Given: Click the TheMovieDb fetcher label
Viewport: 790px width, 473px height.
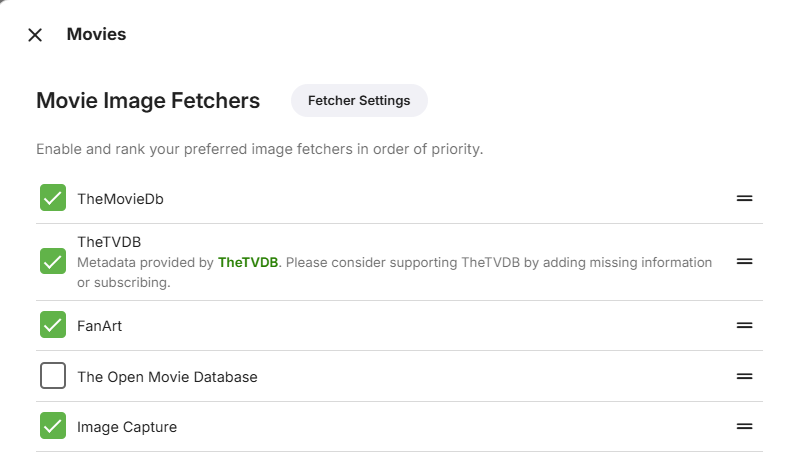Looking at the screenshot, I should pos(120,199).
